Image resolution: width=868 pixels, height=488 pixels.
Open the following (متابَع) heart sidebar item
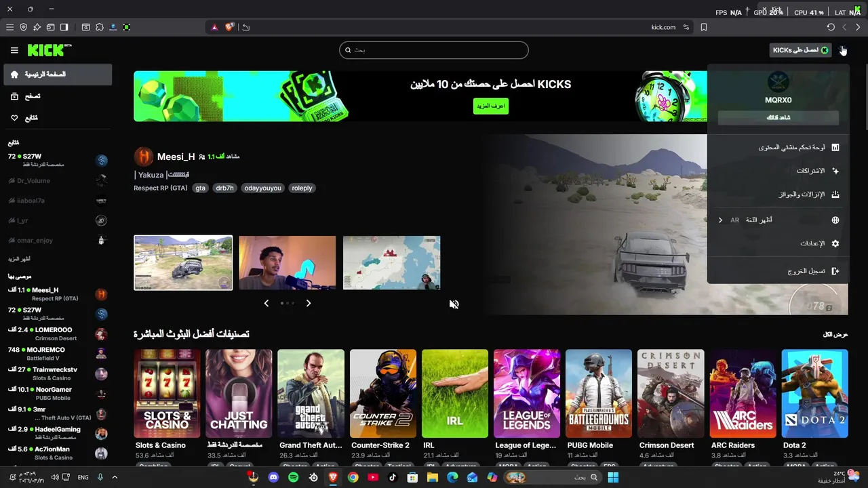click(58, 118)
